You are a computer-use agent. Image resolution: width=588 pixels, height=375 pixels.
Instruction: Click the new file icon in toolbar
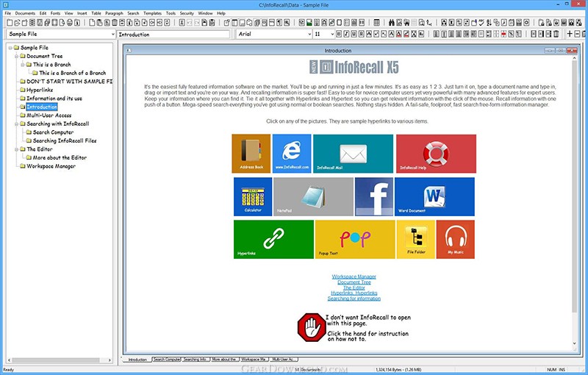point(10,23)
